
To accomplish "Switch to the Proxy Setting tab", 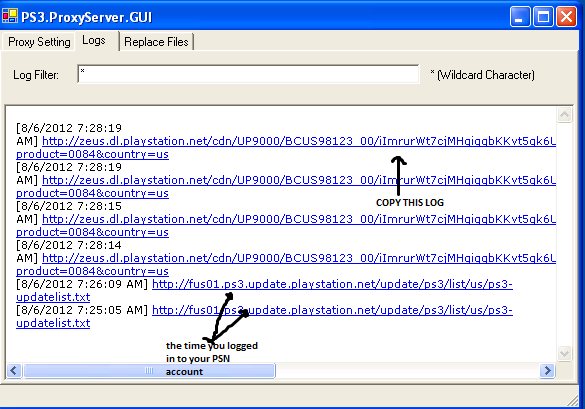I will pyautogui.click(x=38, y=41).
